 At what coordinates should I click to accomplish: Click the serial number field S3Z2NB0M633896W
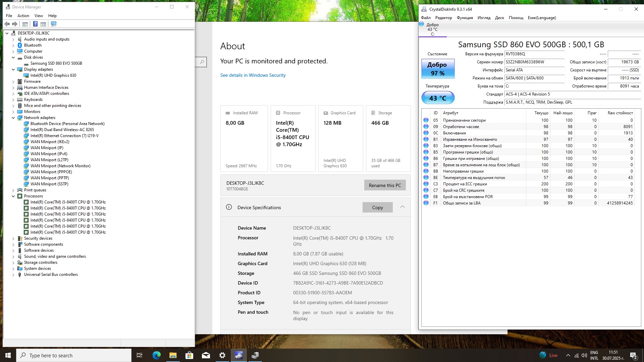(535, 62)
